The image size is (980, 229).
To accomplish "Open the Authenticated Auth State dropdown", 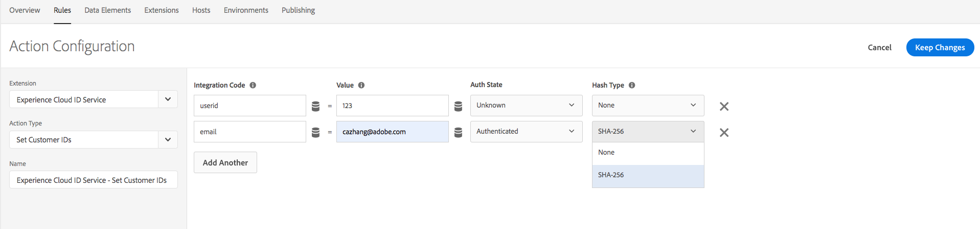I will [526, 131].
